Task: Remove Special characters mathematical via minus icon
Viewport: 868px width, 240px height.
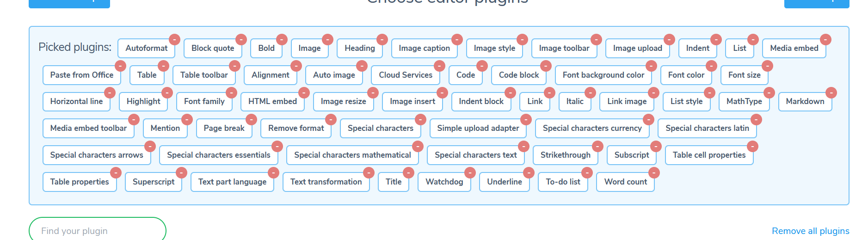Action: pos(418,146)
